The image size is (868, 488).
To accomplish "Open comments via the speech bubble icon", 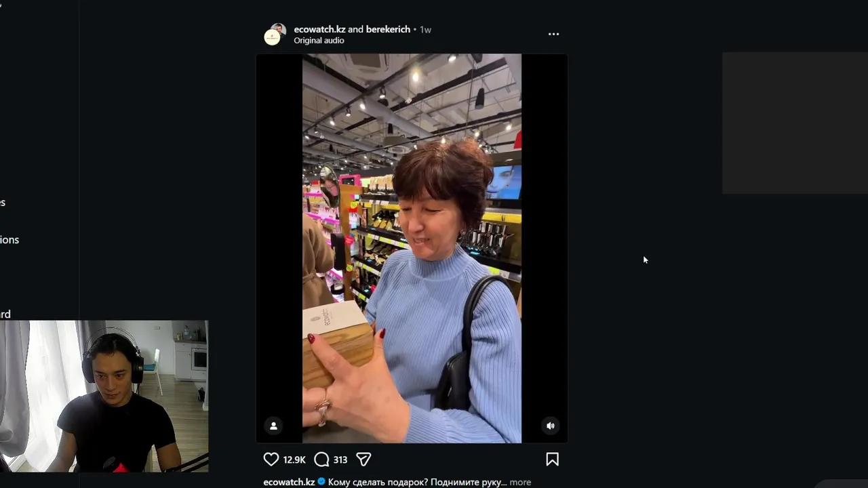I will pyautogui.click(x=322, y=460).
